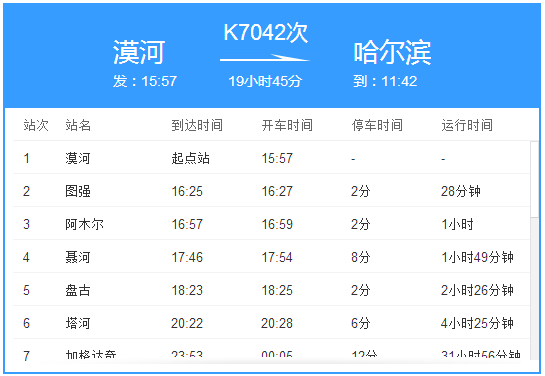Viewport: 545px width, 376px height.
Task: Click running time 1小时49分钟
Action: [x=478, y=258]
